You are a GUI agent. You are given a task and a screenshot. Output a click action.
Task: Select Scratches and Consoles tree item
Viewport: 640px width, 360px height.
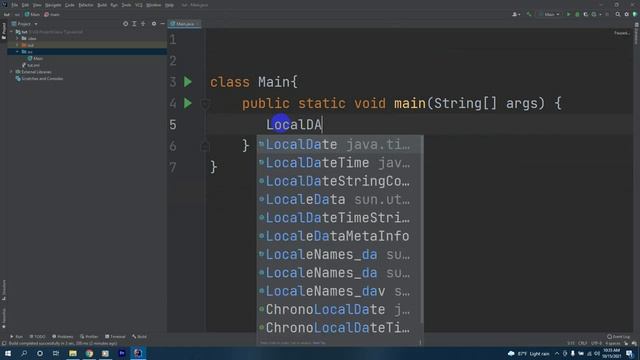[x=39, y=78]
